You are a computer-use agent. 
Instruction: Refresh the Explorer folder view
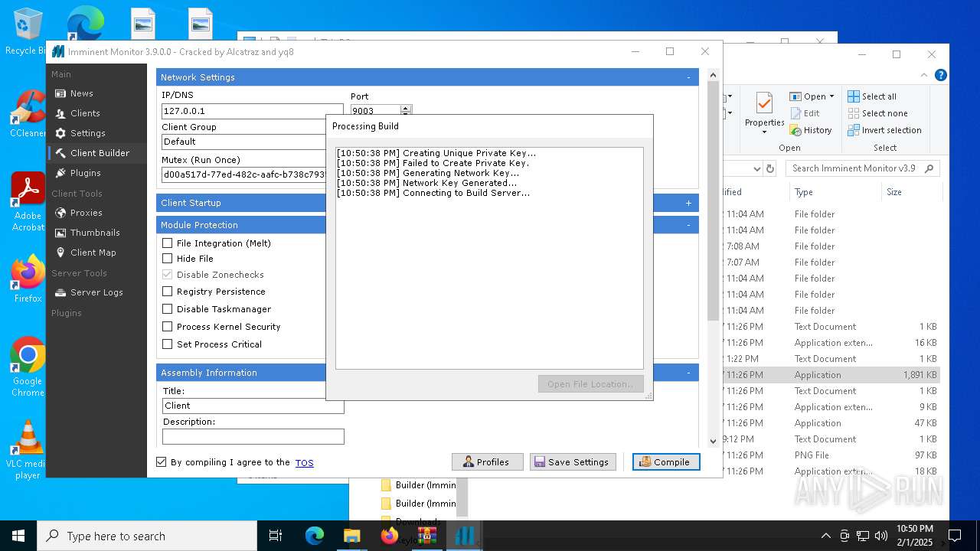(770, 168)
